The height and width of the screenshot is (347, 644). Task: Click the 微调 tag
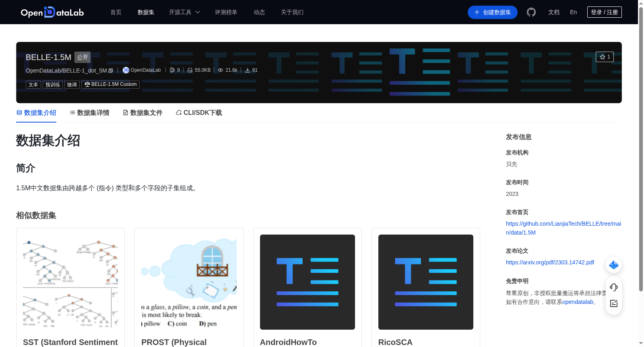pos(72,85)
